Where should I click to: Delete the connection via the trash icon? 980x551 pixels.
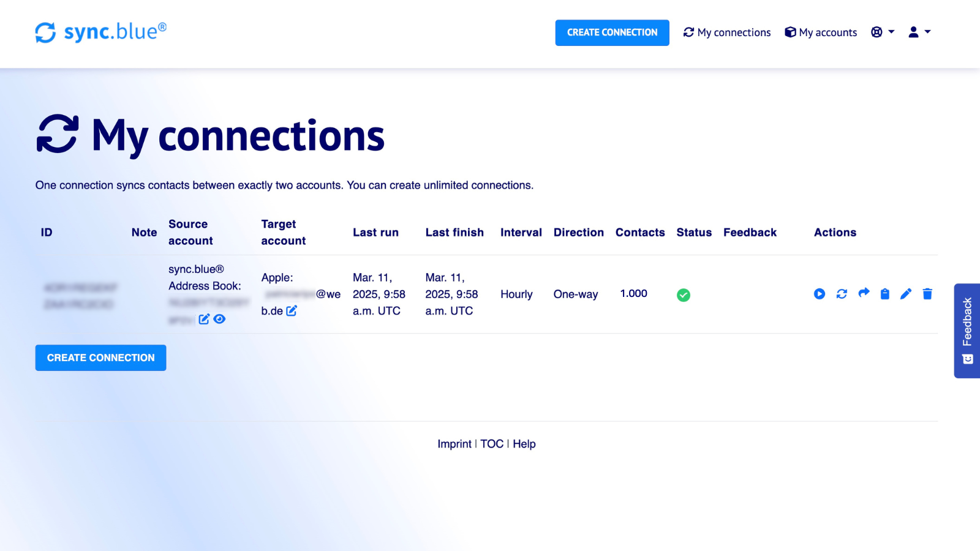tap(927, 294)
